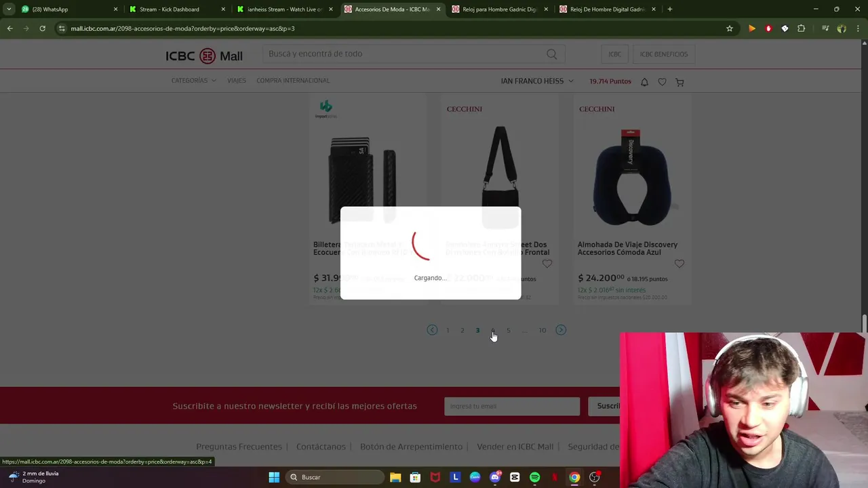Image resolution: width=868 pixels, height=488 pixels.
Task: Open the shopping cart icon
Action: click(679, 82)
